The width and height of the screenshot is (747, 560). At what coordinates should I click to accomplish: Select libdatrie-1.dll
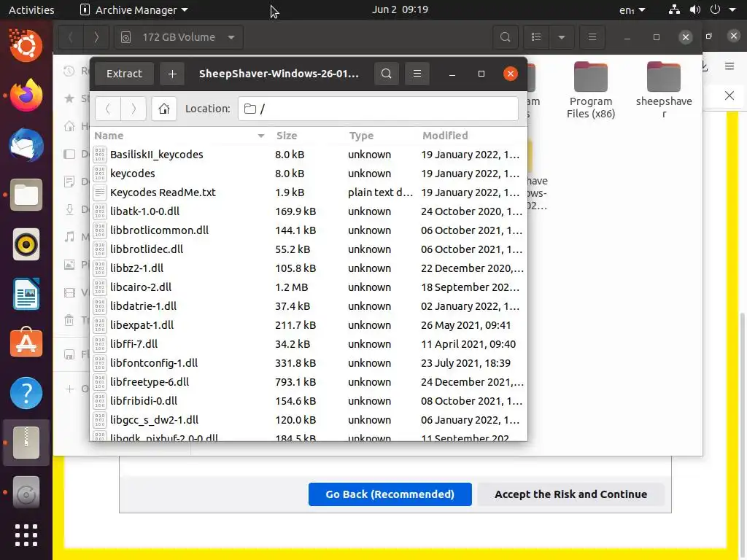[309, 306]
